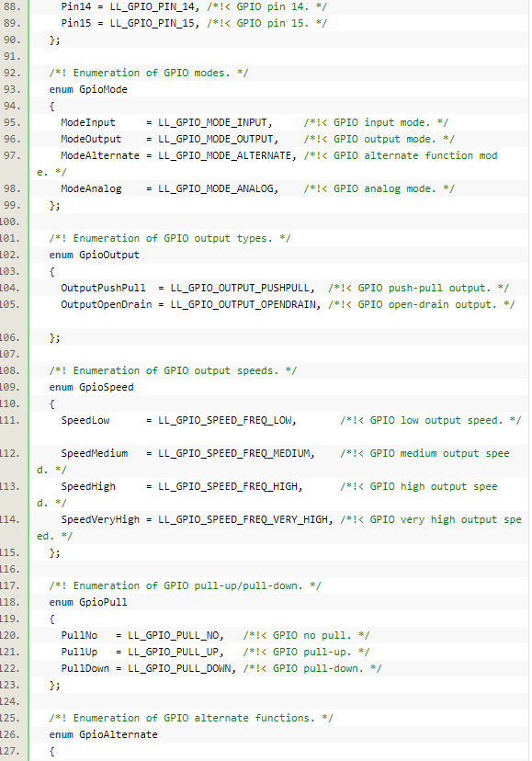Click the Pin14 enum entry

coord(75,6)
